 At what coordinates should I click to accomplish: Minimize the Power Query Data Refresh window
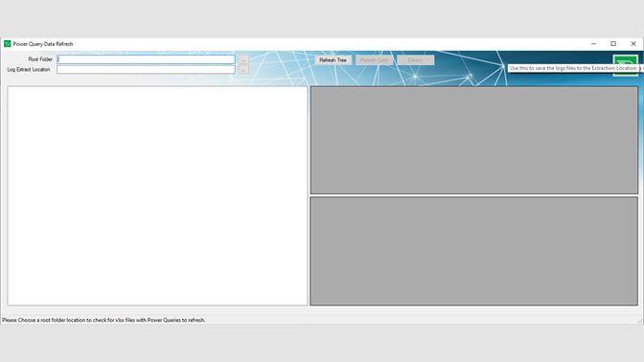pos(593,43)
